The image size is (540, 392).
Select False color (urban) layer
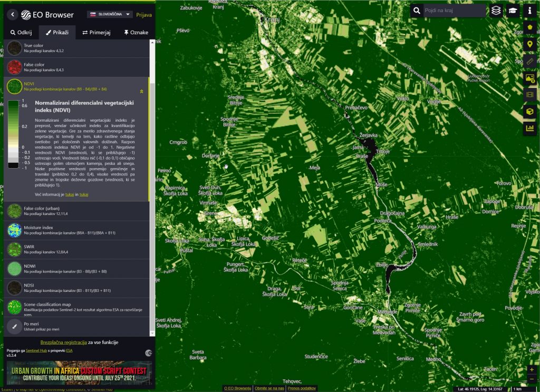76,211
